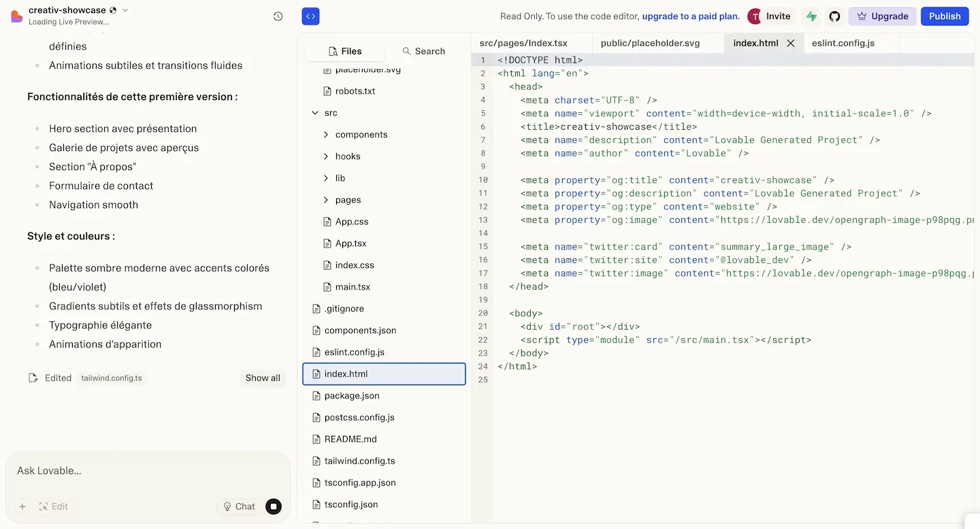Open the GitHub integration icon
Viewport: 980px width, 529px height.
[834, 16]
